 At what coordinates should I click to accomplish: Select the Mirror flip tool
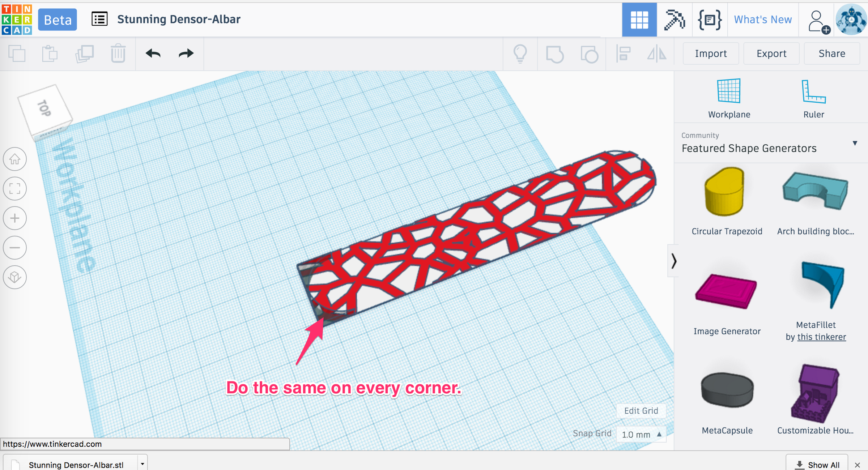point(657,54)
